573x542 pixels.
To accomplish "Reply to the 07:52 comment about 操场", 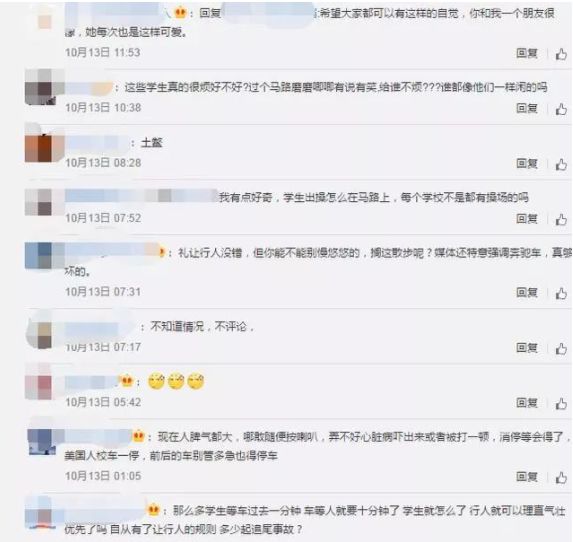I will click(x=527, y=219).
